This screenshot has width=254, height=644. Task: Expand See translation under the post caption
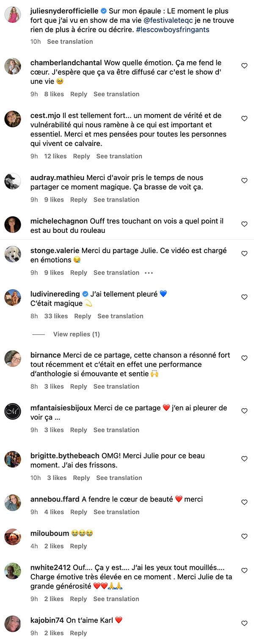70,41
